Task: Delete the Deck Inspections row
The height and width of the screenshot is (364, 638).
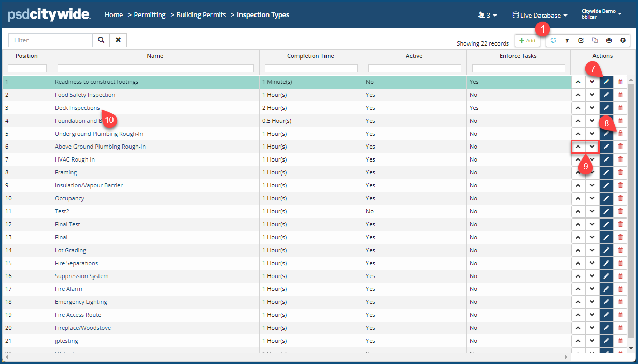Action: coord(620,108)
